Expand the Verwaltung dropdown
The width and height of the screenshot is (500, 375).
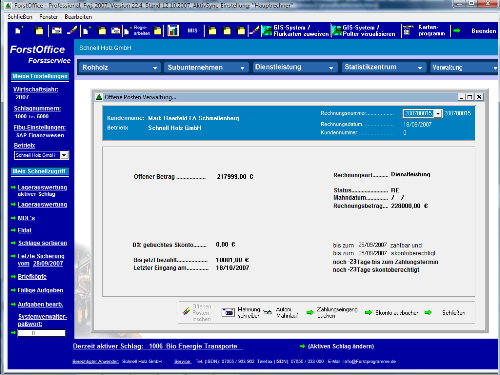click(495, 68)
